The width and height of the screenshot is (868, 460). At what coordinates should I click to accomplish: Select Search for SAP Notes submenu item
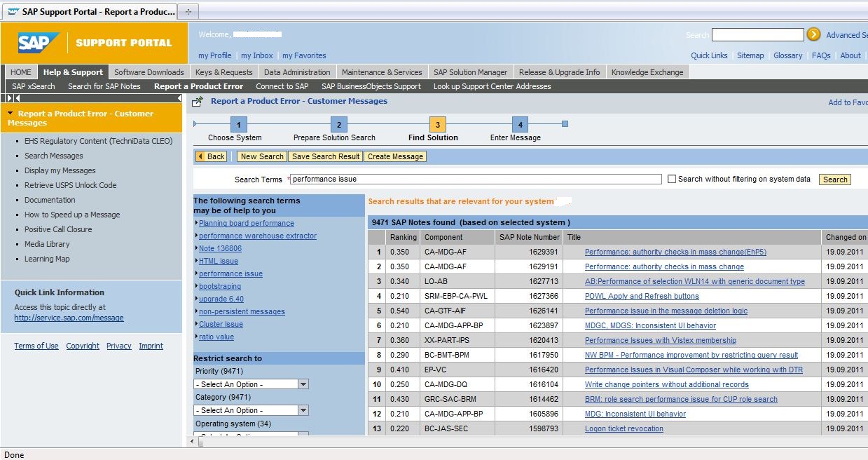point(104,86)
